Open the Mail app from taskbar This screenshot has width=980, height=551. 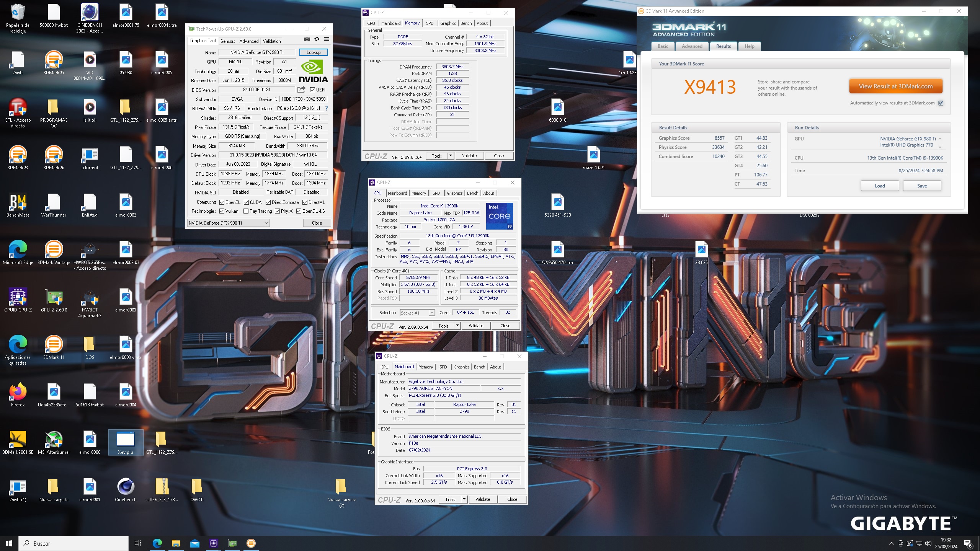(194, 543)
